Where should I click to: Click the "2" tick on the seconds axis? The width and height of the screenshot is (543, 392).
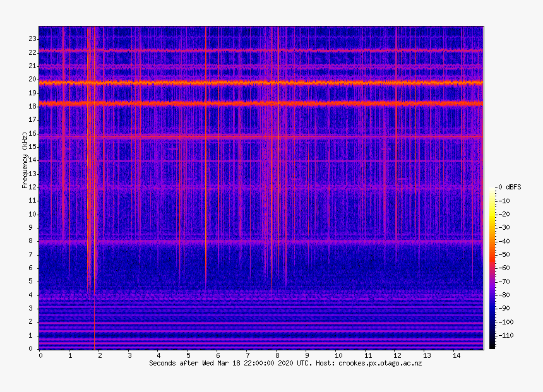[x=100, y=355]
